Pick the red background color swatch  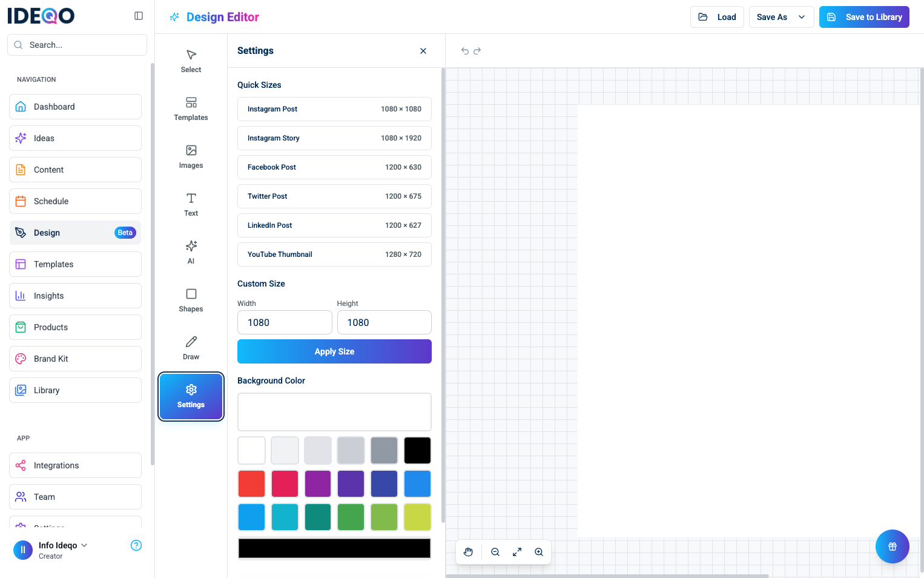point(252,483)
